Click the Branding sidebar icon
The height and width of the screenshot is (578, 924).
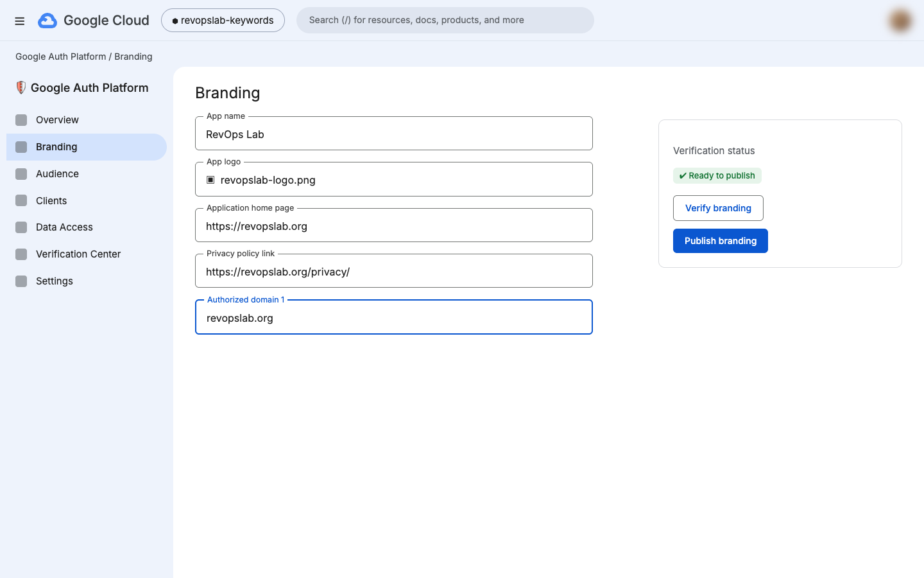(21, 147)
